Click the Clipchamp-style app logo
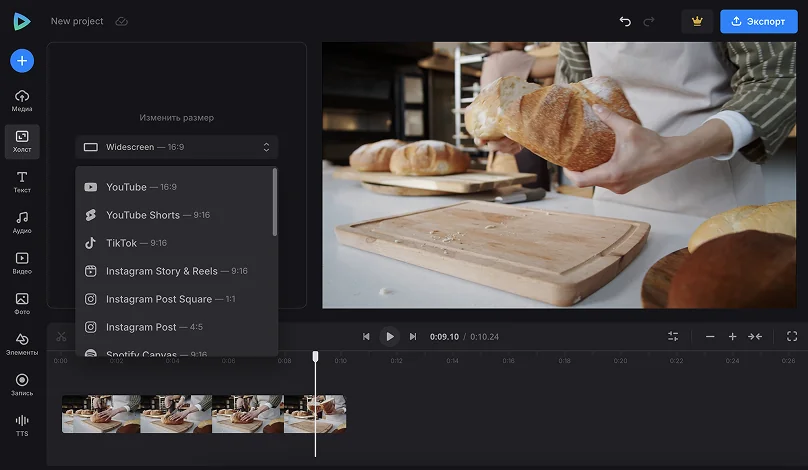Viewport: 808px width, 470px height. point(22,21)
